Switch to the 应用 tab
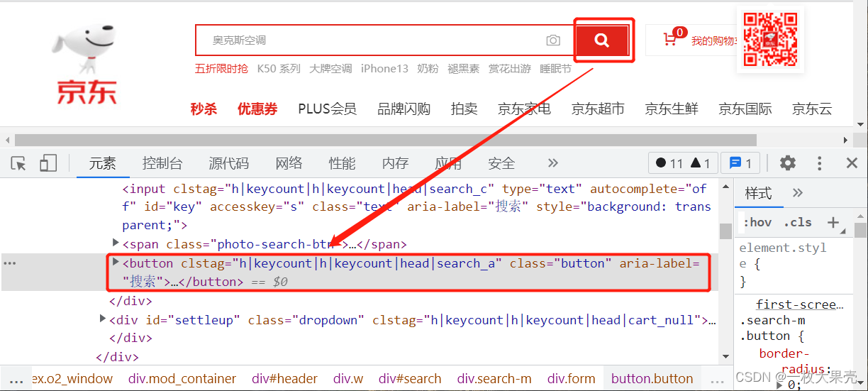The width and height of the screenshot is (868, 391). pos(448,163)
